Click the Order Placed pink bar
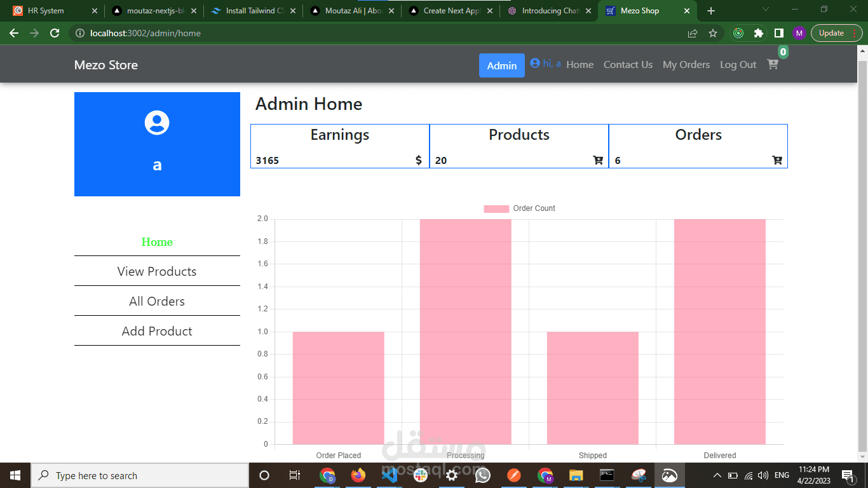This screenshot has height=488, width=868. [x=339, y=388]
